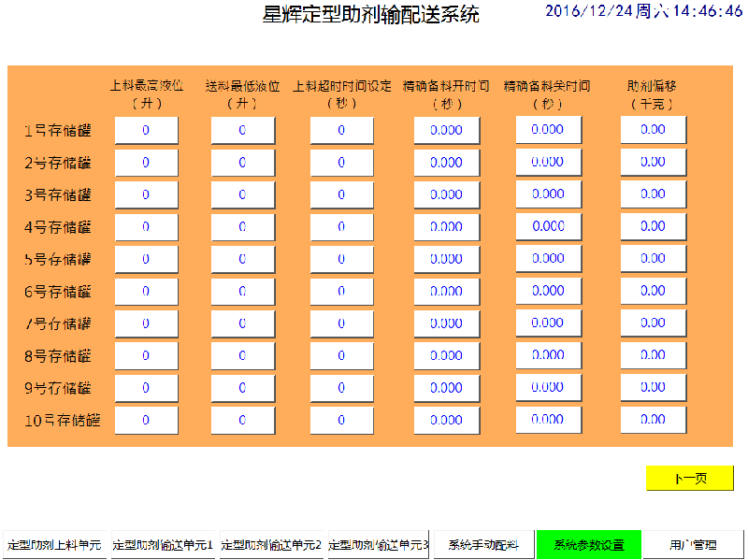Open the 系统手动配料 page
The image size is (748, 560).
click(482, 544)
